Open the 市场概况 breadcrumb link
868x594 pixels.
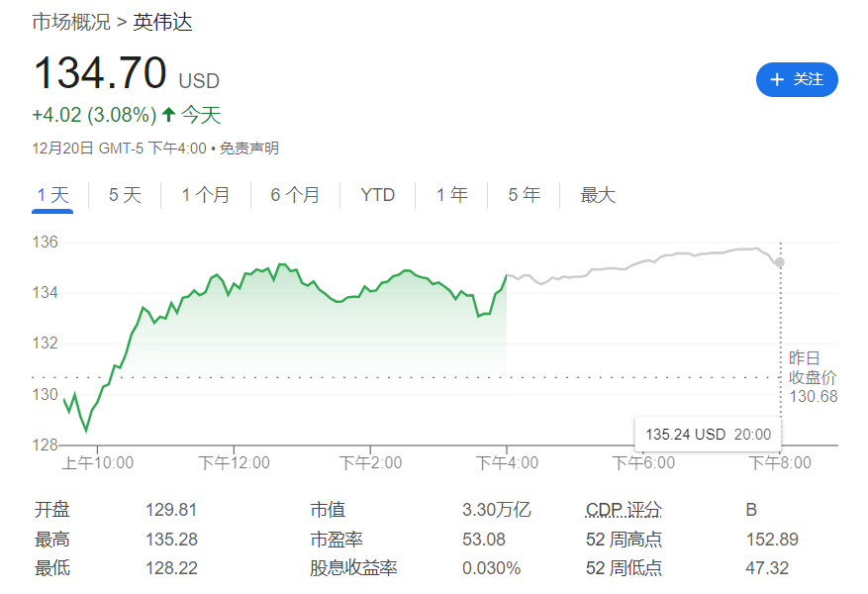pos(70,22)
